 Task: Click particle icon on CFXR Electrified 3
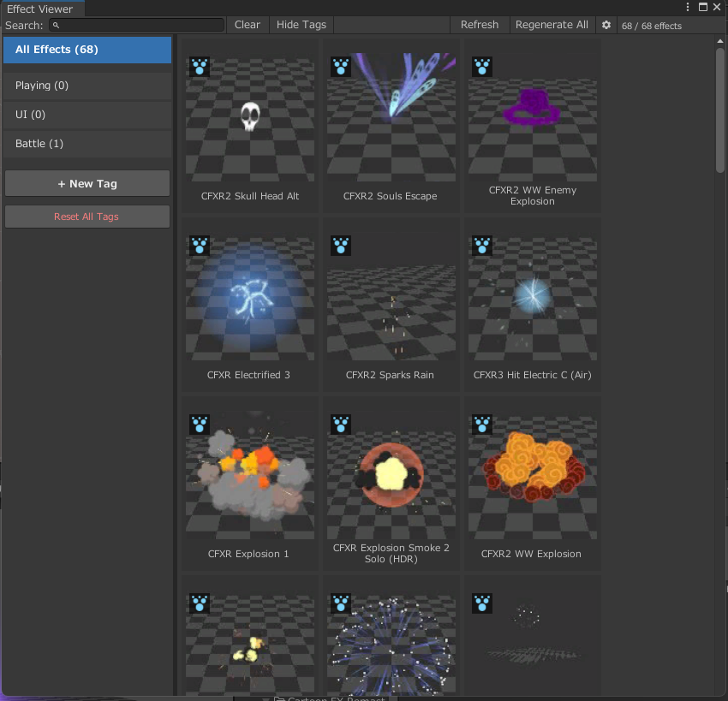[200, 247]
